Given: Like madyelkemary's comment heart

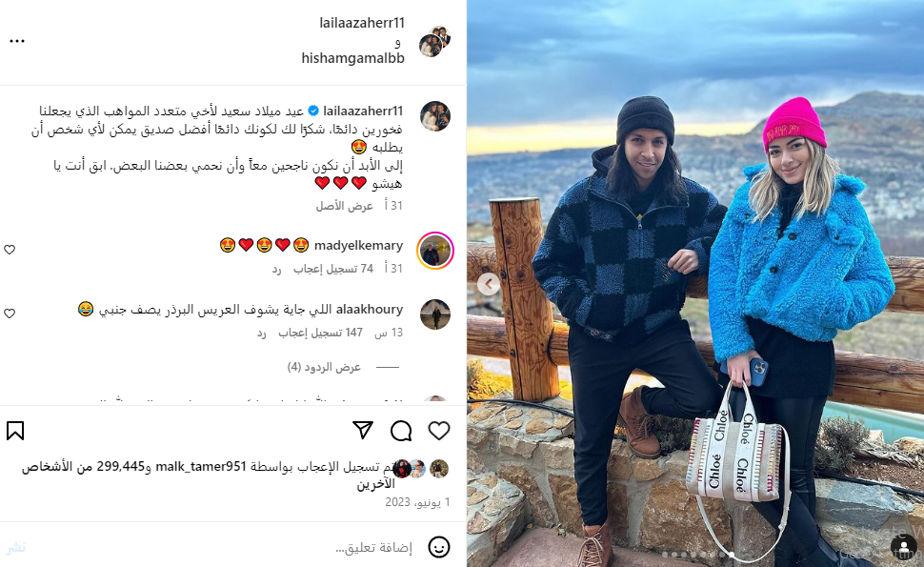Looking at the screenshot, I should (10, 250).
